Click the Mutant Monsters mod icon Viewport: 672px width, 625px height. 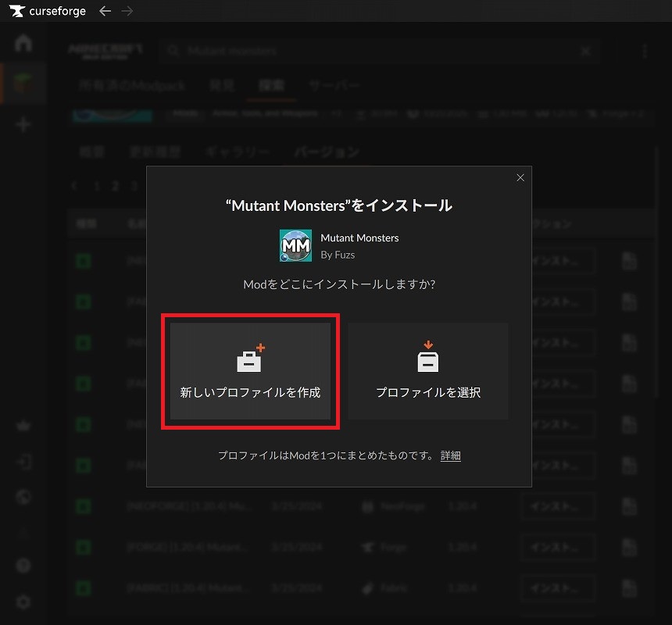[x=295, y=245]
